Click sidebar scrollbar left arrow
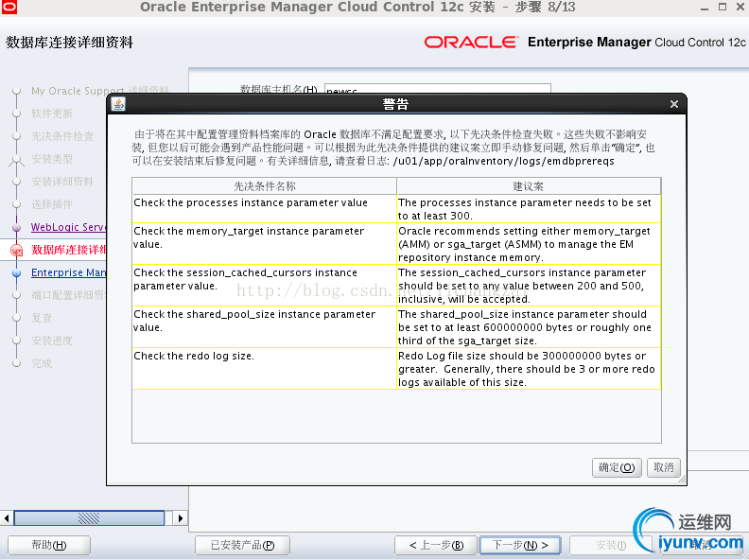The width and height of the screenshot is (749, 560). click(x=7, y=518)
